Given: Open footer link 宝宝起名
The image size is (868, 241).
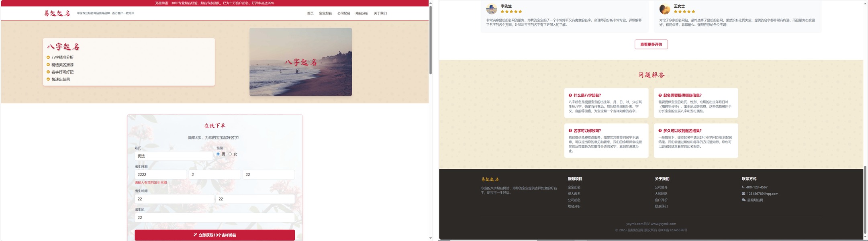Looking at the screenshot, I should click(x=574, y=187).
